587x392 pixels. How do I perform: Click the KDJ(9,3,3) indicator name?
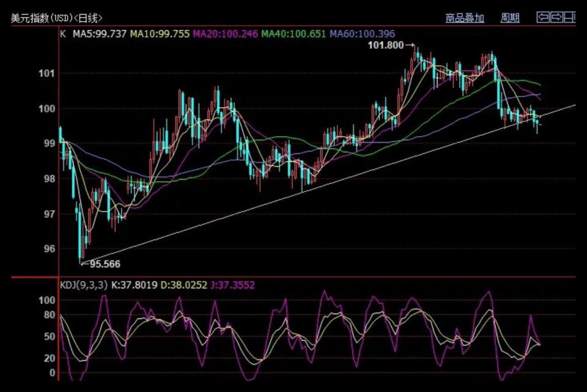tap(84, 286)
